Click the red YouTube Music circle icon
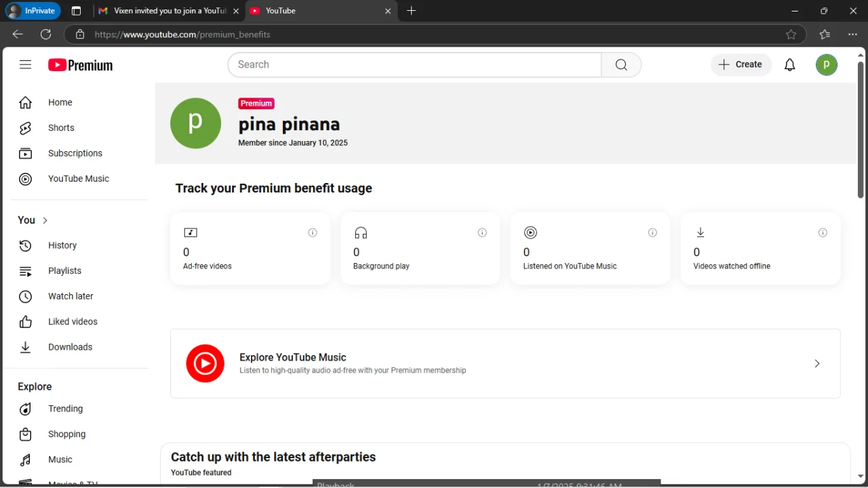Image resolution: width=868 pixels, height=488 pixels. 205,363
